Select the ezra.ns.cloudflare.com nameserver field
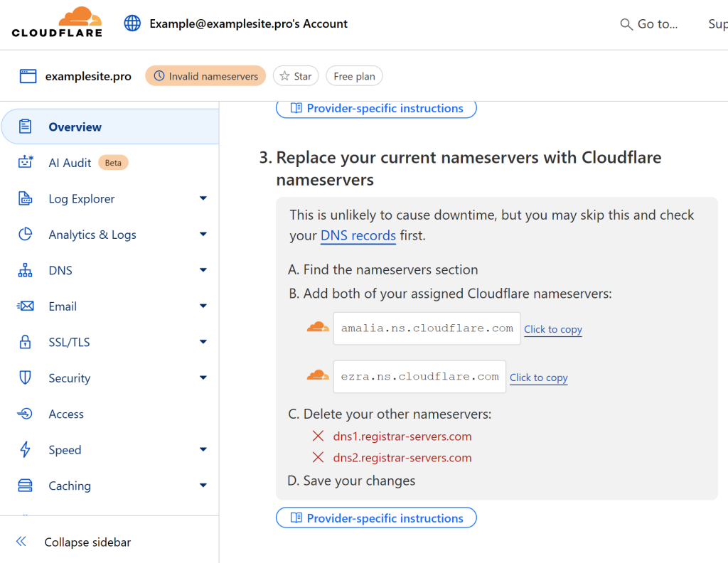This screenshot has width=728, height=563. [x=419, y=377]
